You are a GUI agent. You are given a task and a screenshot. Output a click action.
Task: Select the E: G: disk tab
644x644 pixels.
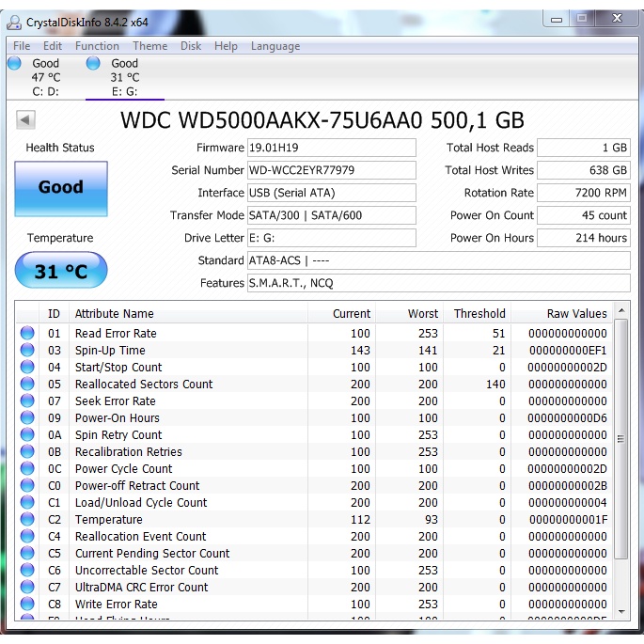tap(125, 77)
